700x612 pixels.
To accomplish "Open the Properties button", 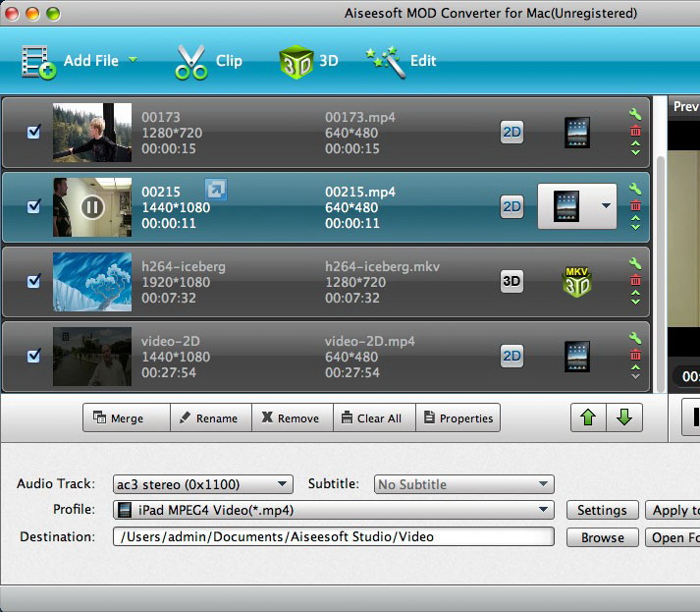I will click(x=458, y=417).
